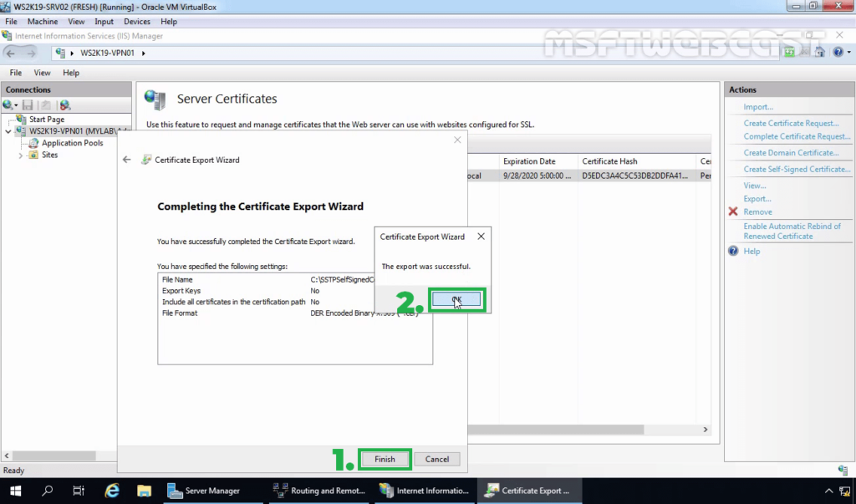Click OK in the export successful dialog
856x504 pixels.
[x=456, y=299]
